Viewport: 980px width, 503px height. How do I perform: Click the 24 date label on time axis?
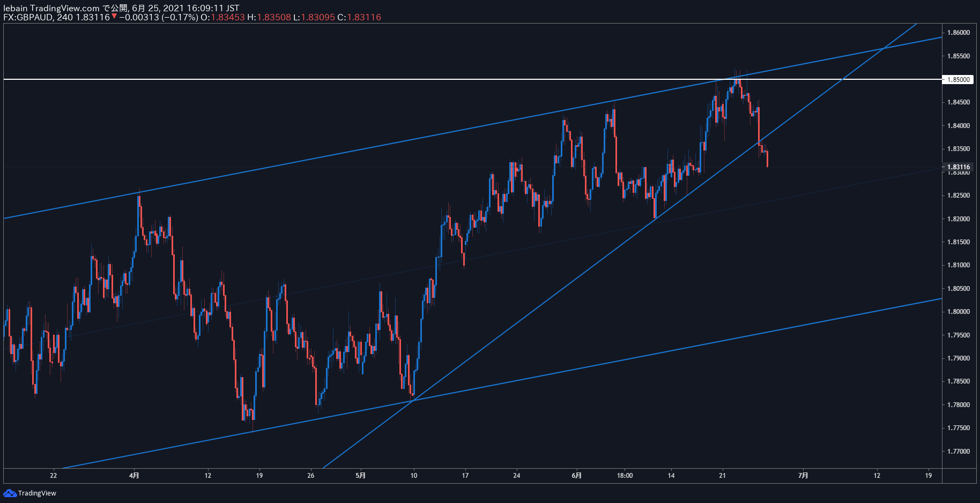point(517,476)
